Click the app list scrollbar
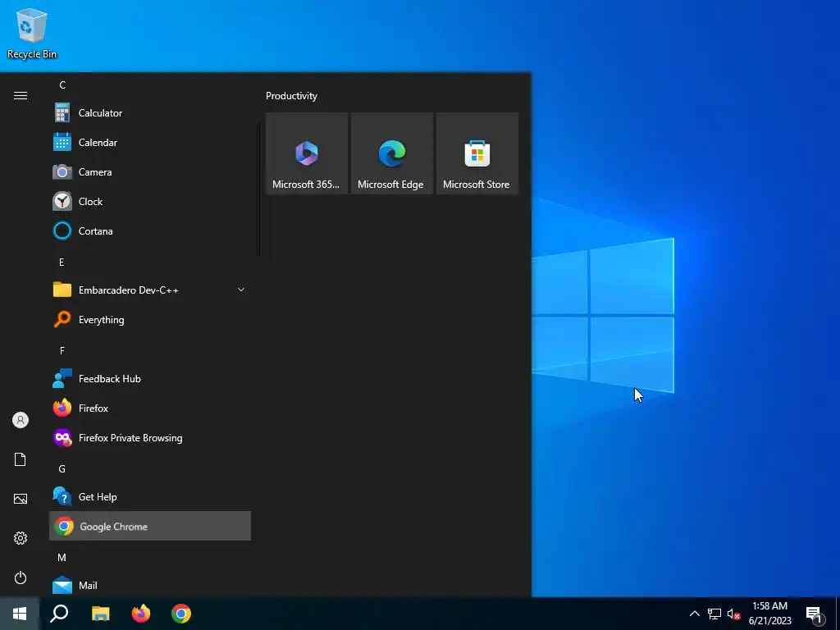 [259, 189]
